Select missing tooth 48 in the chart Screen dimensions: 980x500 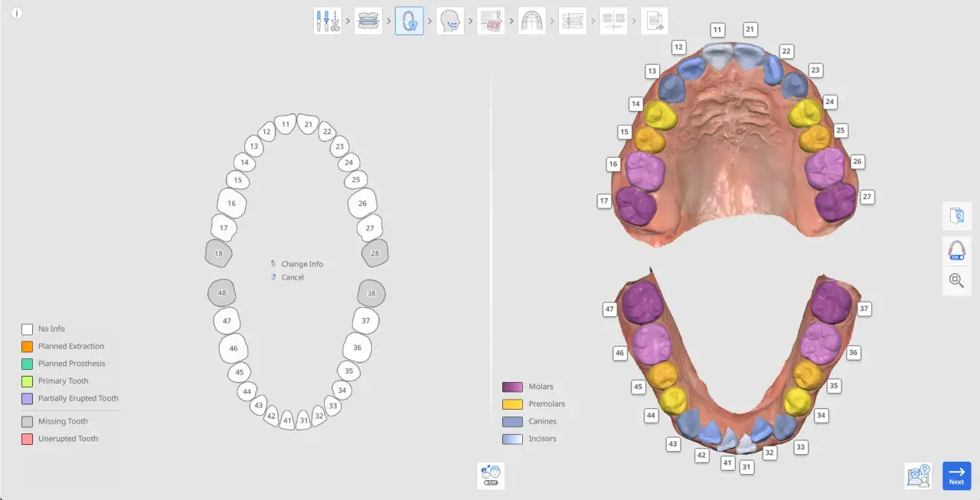(222, 293)
